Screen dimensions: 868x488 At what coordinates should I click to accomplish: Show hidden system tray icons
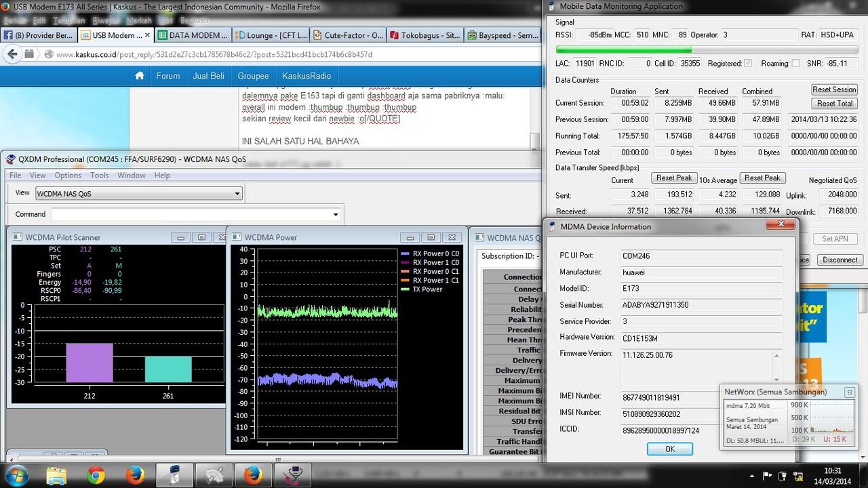point(751,475)
